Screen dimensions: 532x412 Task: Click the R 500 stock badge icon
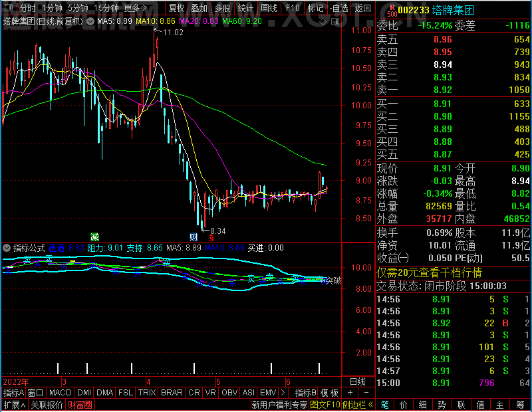coord(392,11)
